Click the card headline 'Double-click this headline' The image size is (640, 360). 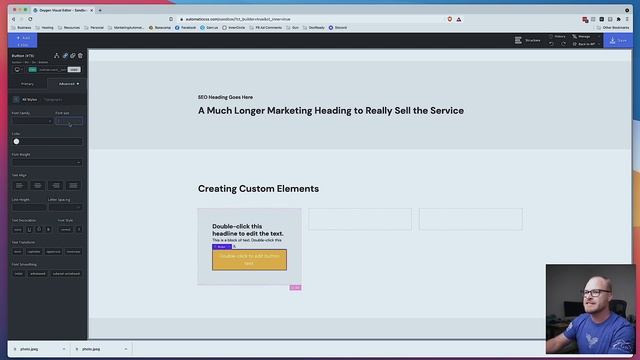248,230
